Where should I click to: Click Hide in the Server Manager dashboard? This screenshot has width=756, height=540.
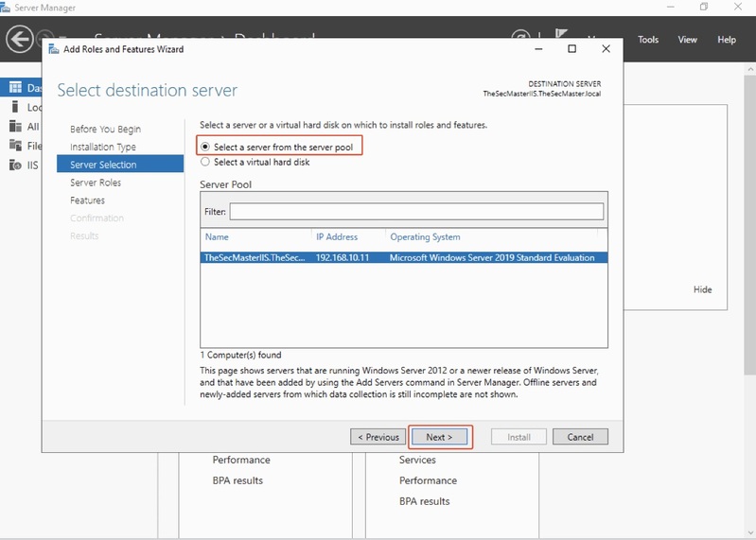702,289
